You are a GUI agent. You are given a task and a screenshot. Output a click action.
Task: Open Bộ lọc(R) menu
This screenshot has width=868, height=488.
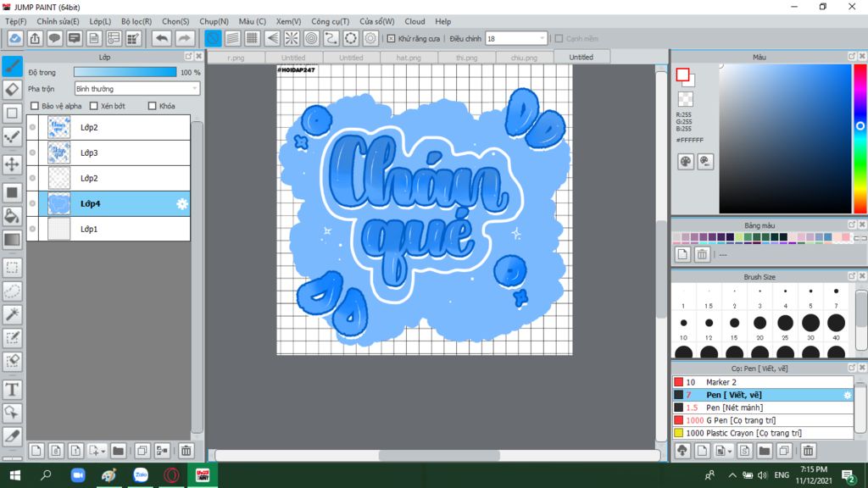[x=136, y=21]
